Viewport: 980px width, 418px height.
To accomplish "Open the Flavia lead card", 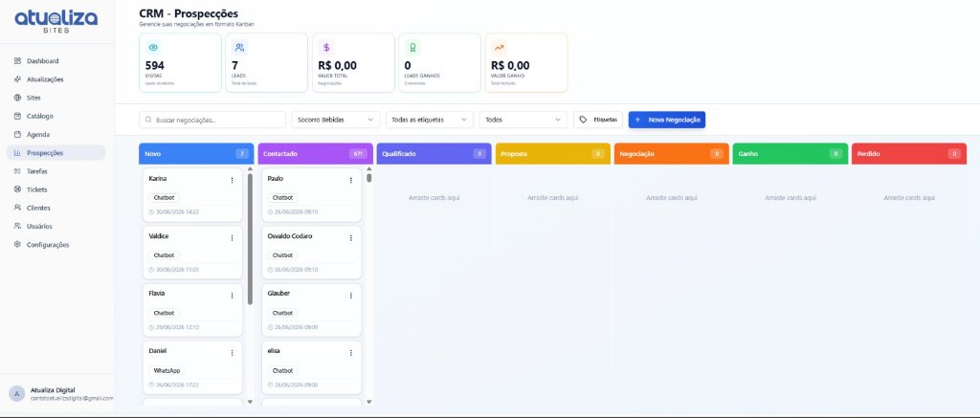I will [x=191, y=309].
